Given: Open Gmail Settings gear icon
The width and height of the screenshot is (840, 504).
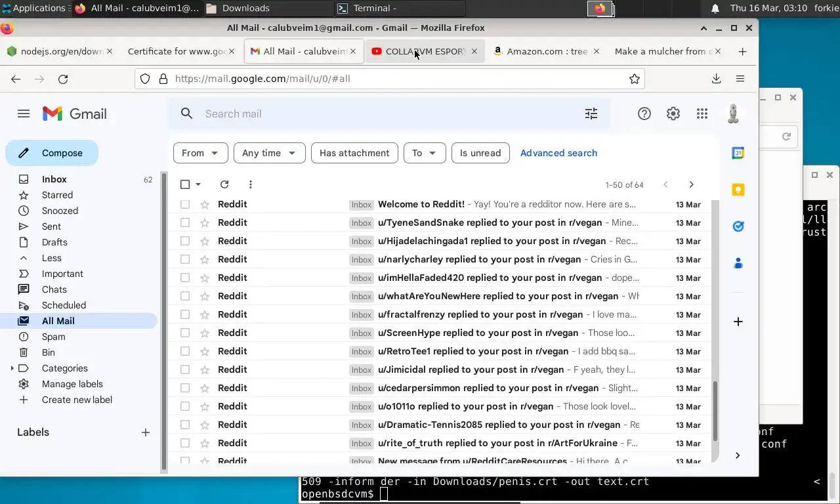Looking at the screenshot, I should point(673,114).
